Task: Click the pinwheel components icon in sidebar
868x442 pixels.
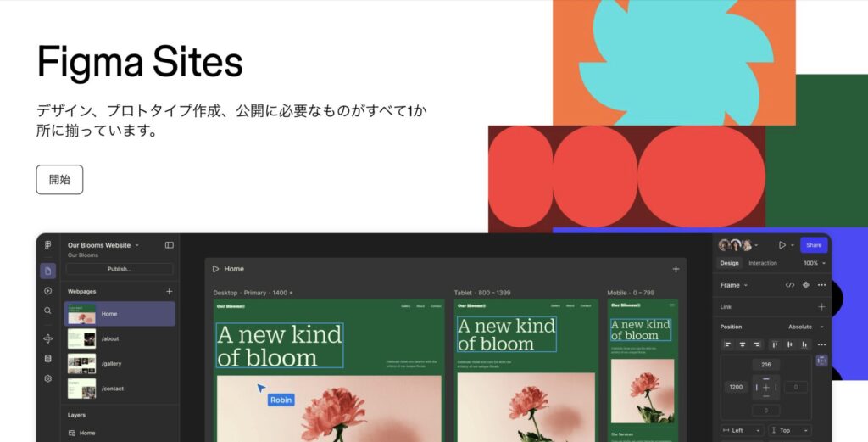Action: pos(47,338)
